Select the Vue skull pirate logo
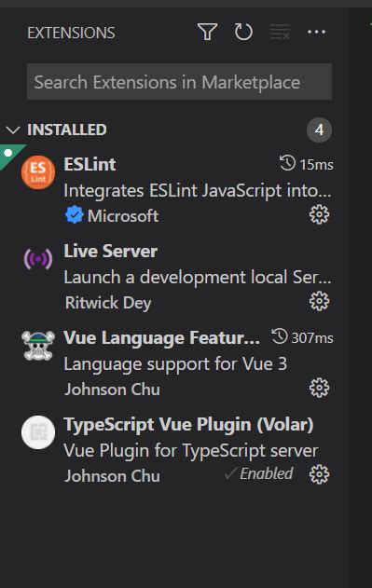 pyautogui.click(x=38, y=346)
